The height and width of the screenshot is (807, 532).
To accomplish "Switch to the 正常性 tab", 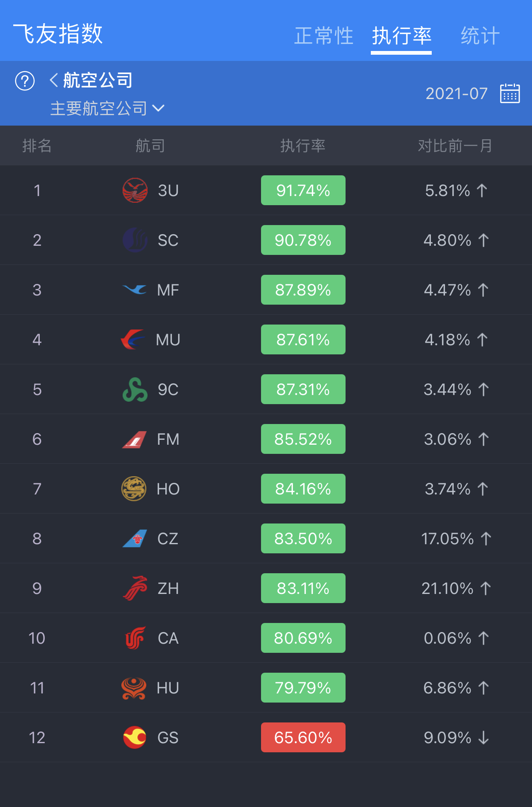I will tap(324, 36).
